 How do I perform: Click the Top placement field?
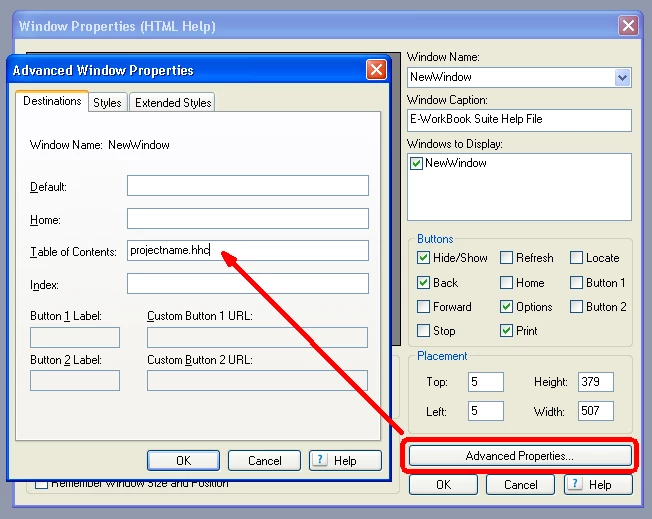tap(486, 382)
